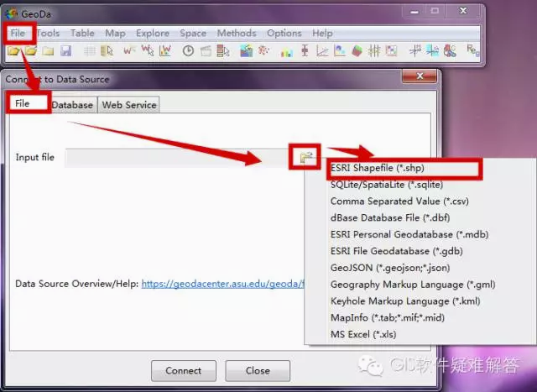
Task: Click the Conditional Plot toolbar icon
Action: (x=392, y=51)
